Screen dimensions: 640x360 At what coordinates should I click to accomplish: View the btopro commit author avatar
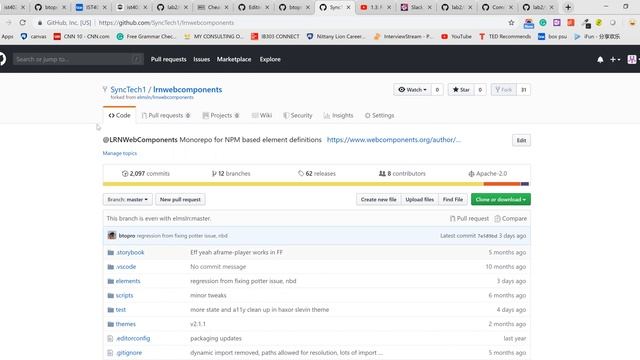(x=112, y=236)
